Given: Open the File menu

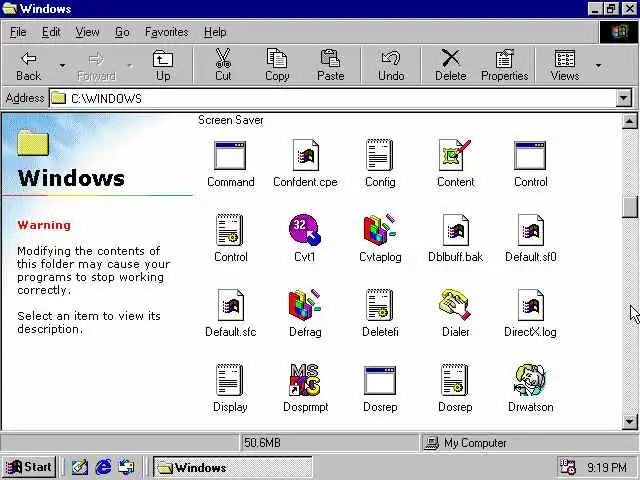Looking at the screenshot, I should (x=18, y=32).
